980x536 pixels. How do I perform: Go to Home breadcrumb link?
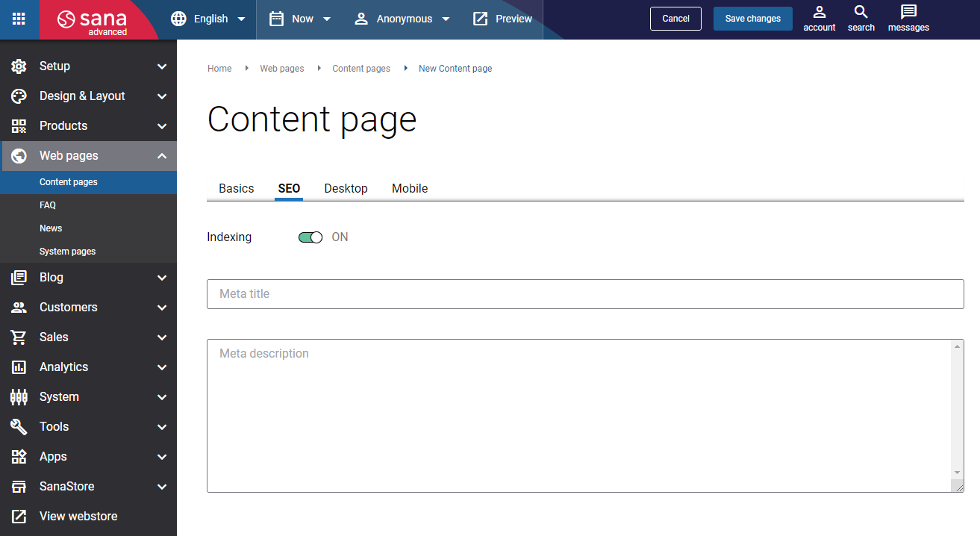pyautogui.click(x=219, y=69)
